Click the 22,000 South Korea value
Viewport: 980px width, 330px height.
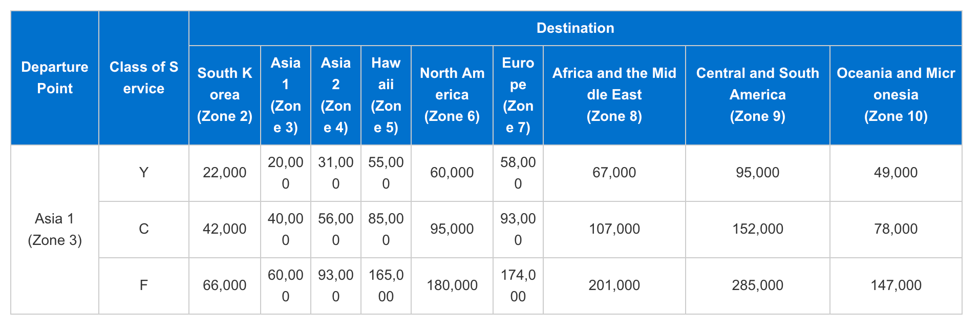point(225,173)
